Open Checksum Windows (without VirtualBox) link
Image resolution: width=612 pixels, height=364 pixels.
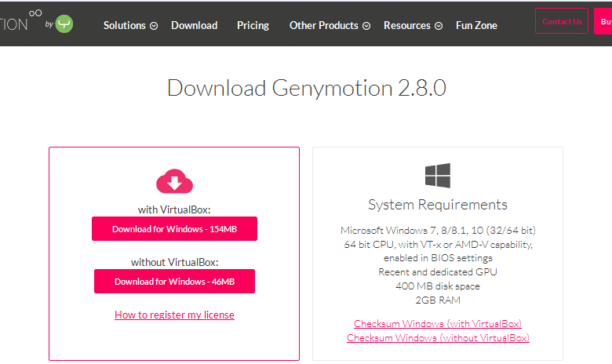(x=438, y=338)
